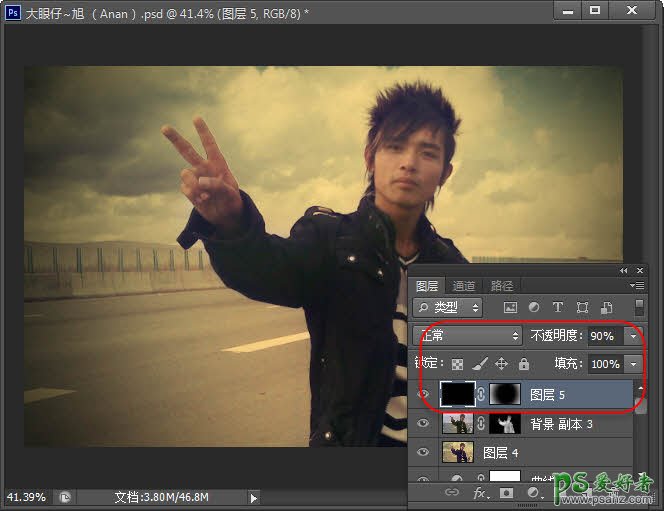The width and height of the screenshot is (664, 511).
Task: Hide 图层 5 using its eye icon
Action: click(423, 395)
